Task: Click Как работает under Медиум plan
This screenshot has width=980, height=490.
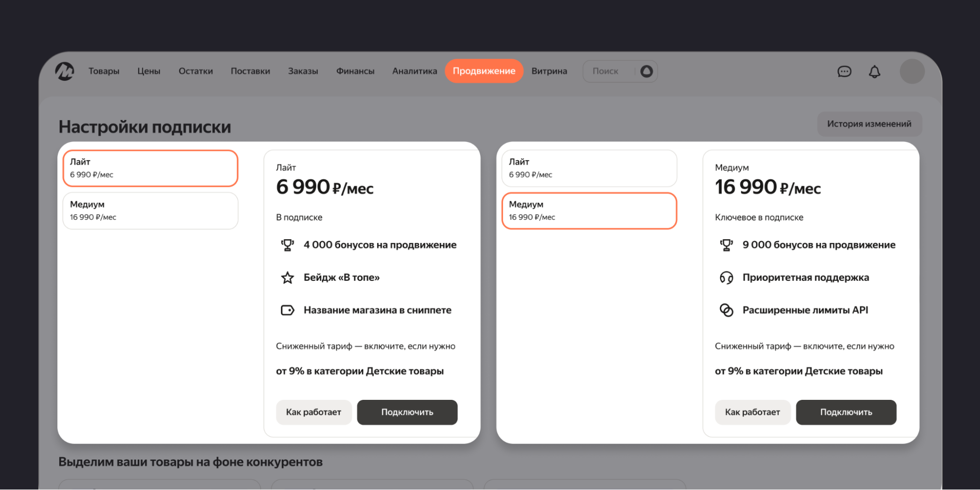Action: pos(752,412)
